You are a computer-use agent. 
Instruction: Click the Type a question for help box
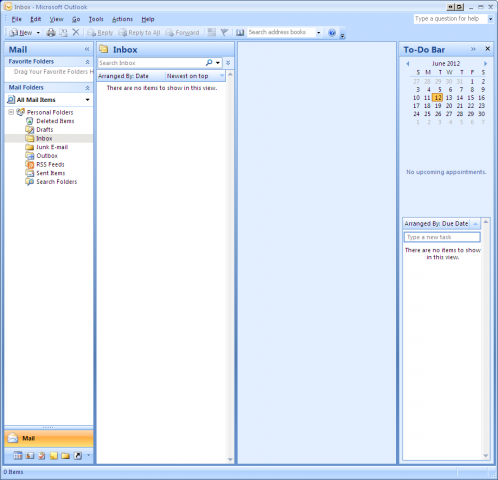[x=450, y=19]
